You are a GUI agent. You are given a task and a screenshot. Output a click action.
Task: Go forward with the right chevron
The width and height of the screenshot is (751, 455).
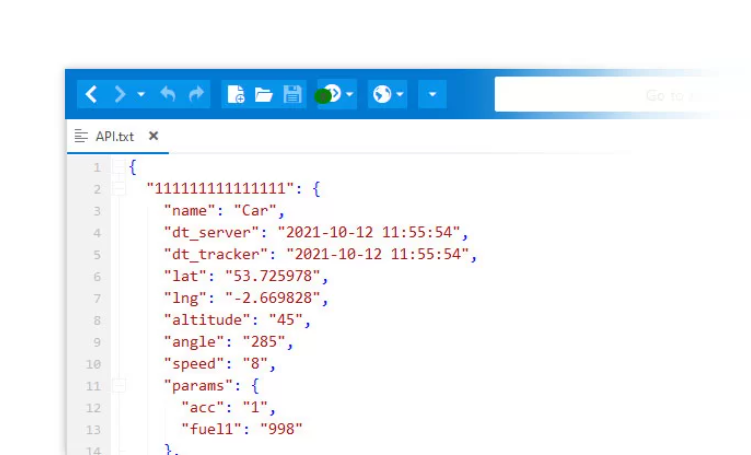click(120, 94)
